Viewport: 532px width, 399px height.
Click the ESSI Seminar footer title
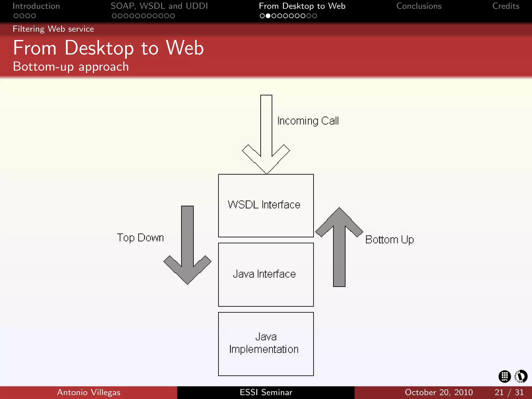pyautogui.click(x=266, y=392)
